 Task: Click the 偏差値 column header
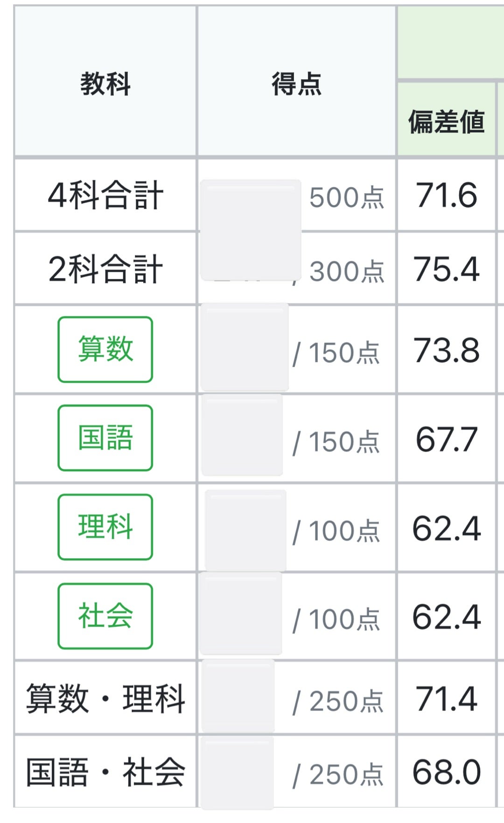point(446,122)
